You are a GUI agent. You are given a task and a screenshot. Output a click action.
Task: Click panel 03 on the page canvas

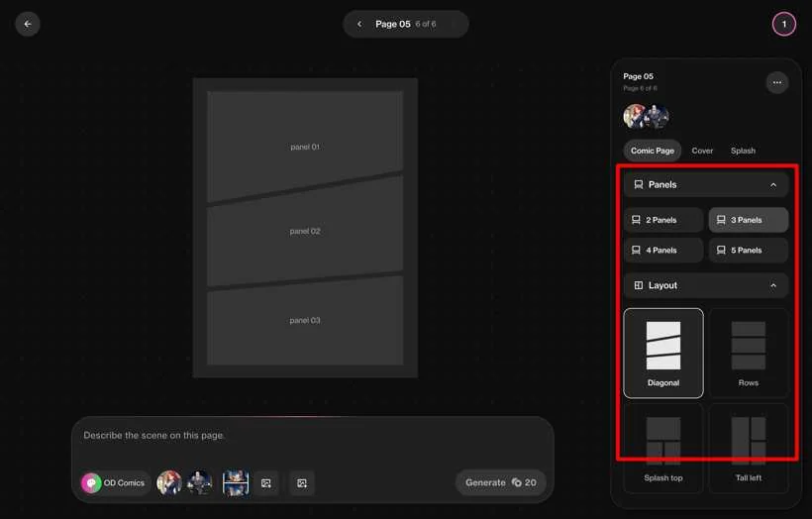tap(305, 320)
